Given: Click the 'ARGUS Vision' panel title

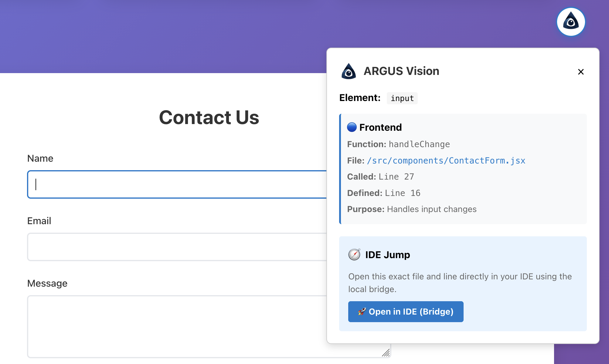Looking at the screenshot, I should click(x=401, y=71).
